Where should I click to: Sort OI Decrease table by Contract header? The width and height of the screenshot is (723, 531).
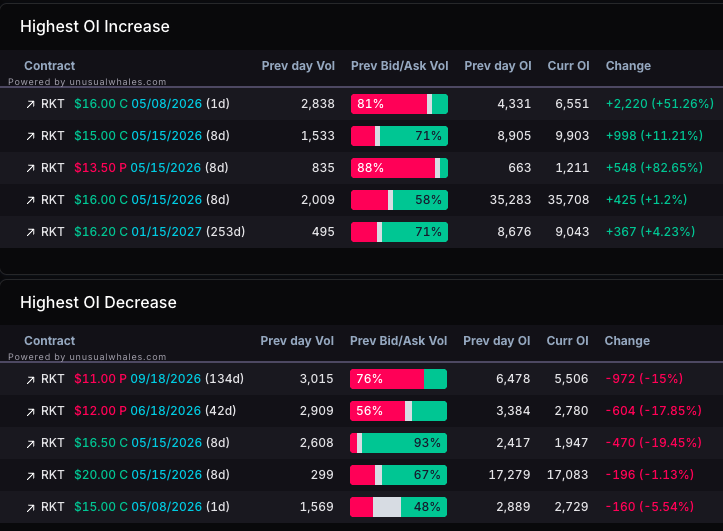click(x=49, y=341)
